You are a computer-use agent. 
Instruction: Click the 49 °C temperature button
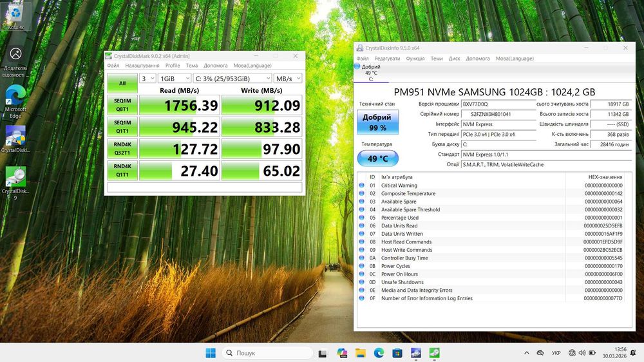tap(377, 158)
